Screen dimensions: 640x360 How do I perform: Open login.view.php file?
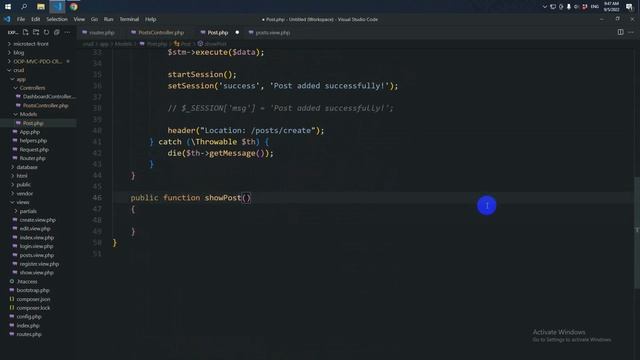(x=36, y=246)
